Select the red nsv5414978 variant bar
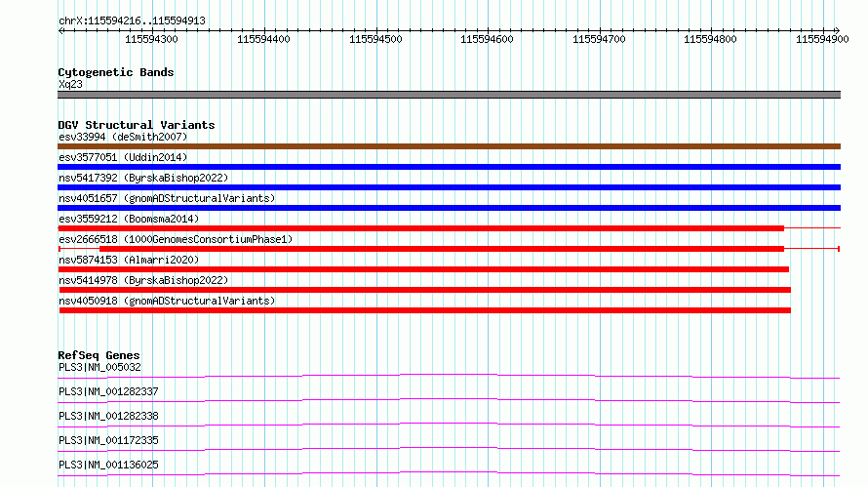The height and width of the screenshot is (487, 868). tap(425, 290)
